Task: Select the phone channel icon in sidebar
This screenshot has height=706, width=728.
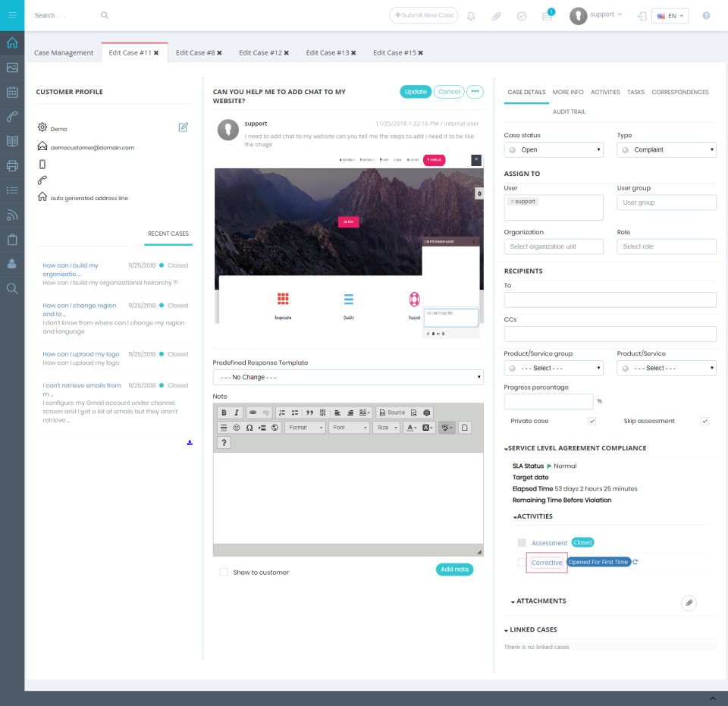Action: click(x=11, y=116)
